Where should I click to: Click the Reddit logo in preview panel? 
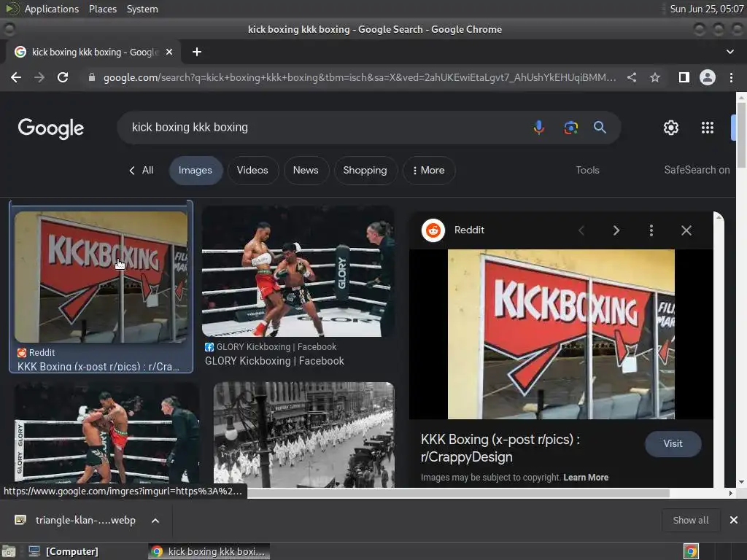[x=433, y=230]
